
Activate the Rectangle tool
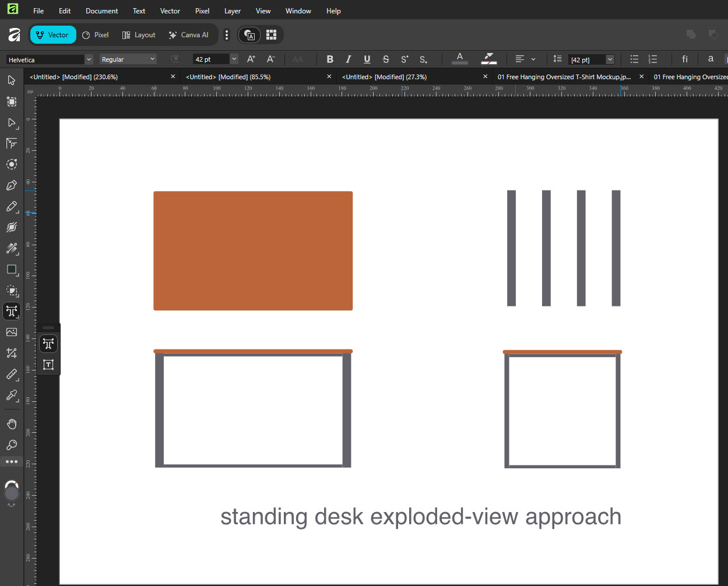(12, 270)
